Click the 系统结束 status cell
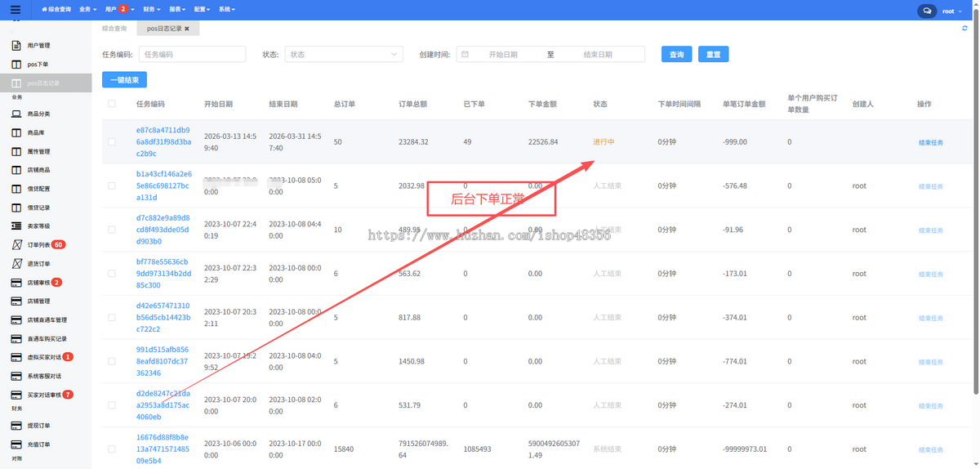This screenshot has height=469, width=980. [607, 449]
